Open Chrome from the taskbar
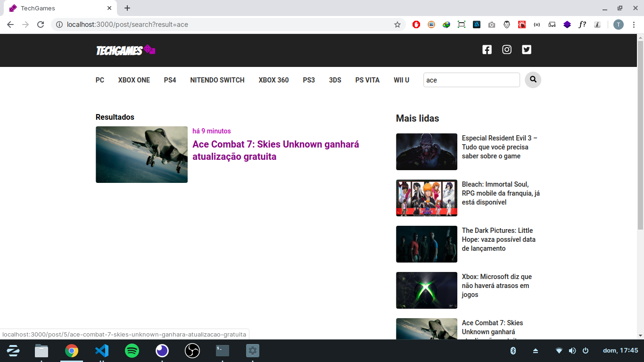The image size is (644, 362). pyautogui.click(x=72, y=351)
